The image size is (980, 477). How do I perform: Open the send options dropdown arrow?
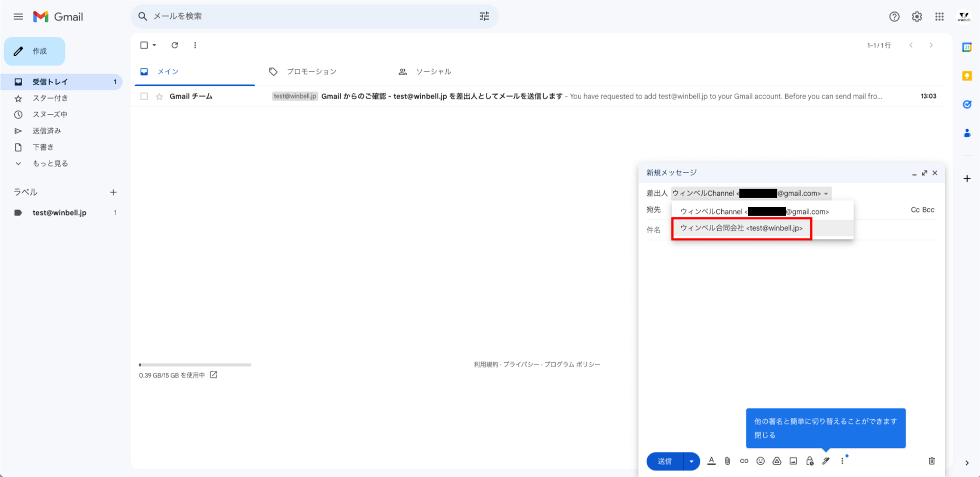point(691,461)
